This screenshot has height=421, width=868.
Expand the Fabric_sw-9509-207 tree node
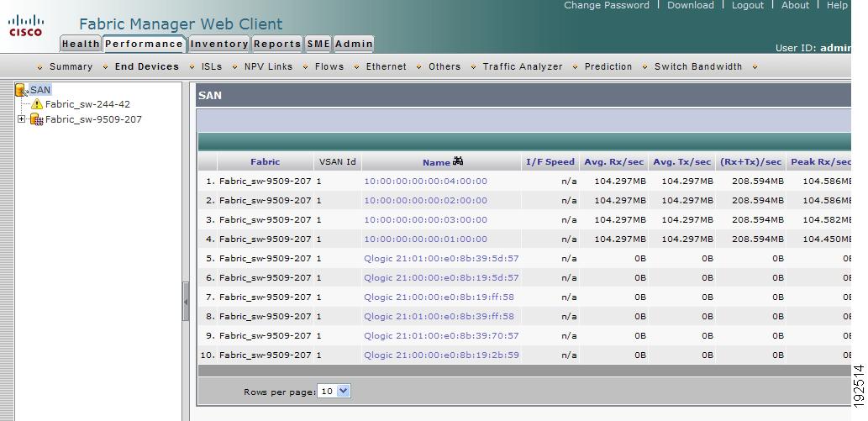pos(21,119)
